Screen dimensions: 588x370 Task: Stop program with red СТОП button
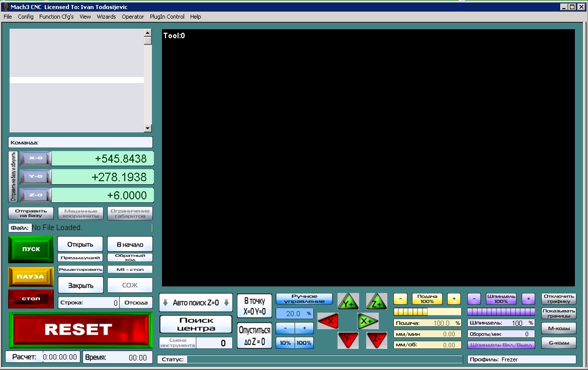pyautogui.click(x=31, y=299)
